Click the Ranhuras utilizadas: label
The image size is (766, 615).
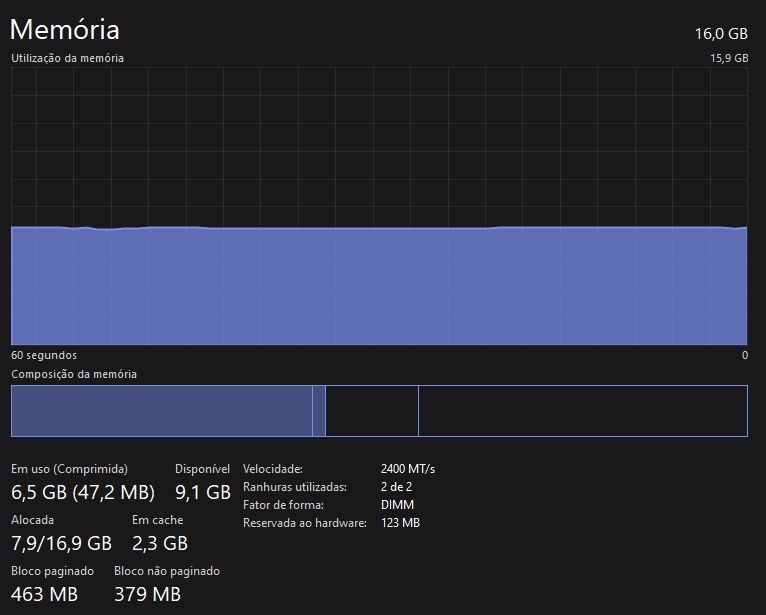point(295,487)
